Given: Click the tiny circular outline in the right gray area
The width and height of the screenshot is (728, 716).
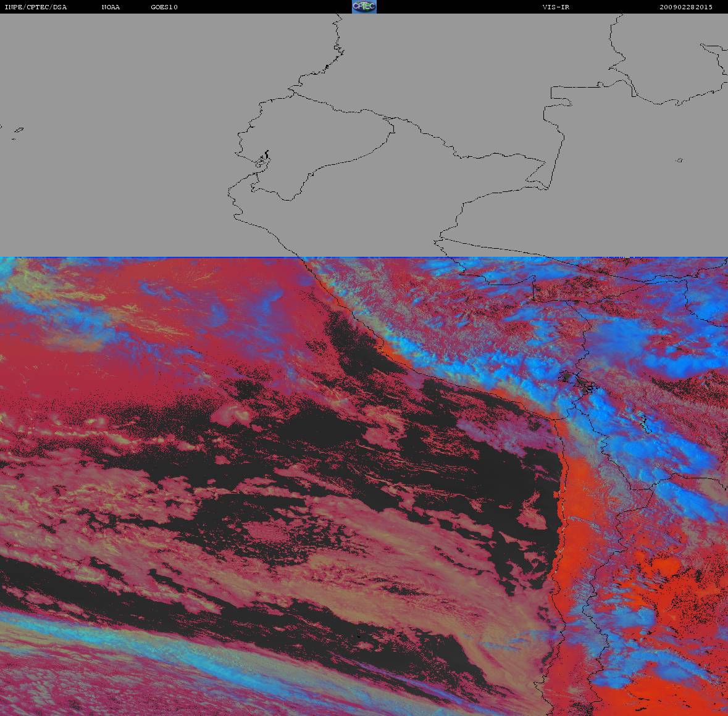Looking at the screenshot, I should click(x=679, y=160).
